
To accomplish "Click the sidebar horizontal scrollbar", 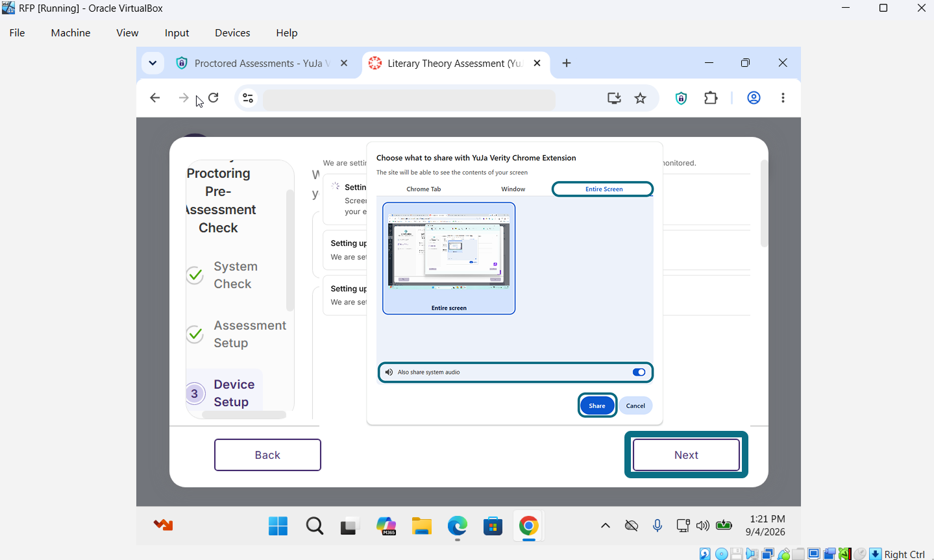I will 244,415.
